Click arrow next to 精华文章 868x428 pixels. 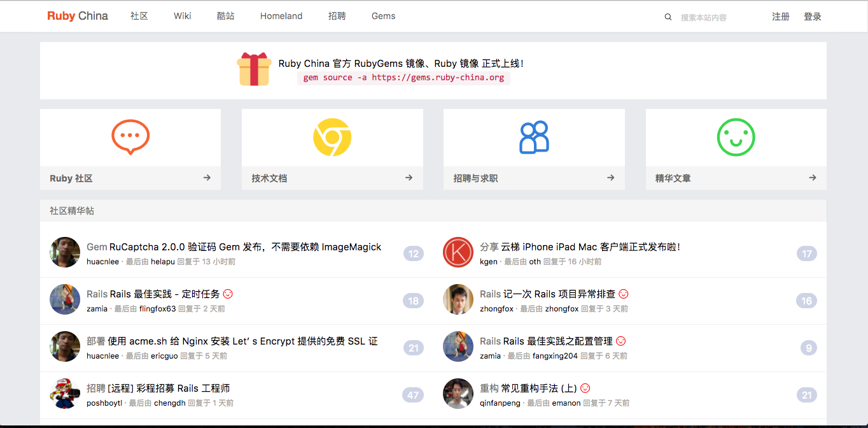813,178
